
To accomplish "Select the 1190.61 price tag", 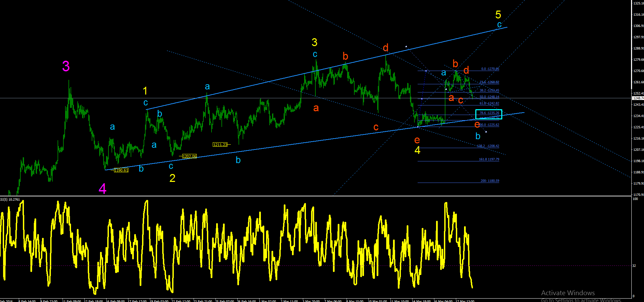I will [x=121, y=170].
